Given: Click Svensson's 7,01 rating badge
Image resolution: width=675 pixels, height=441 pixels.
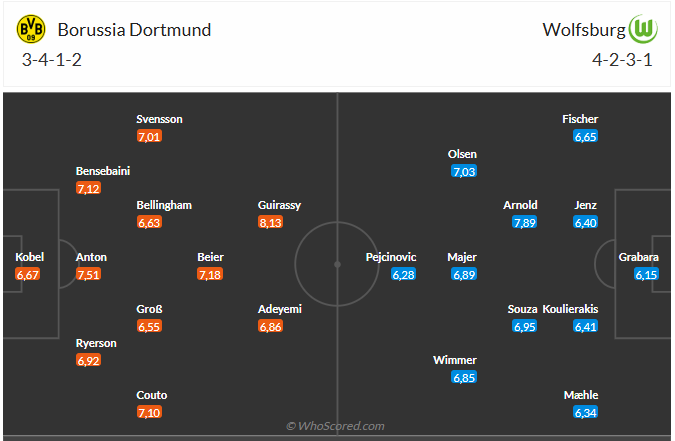Looking at the screenshot, I should pos(149,137).
